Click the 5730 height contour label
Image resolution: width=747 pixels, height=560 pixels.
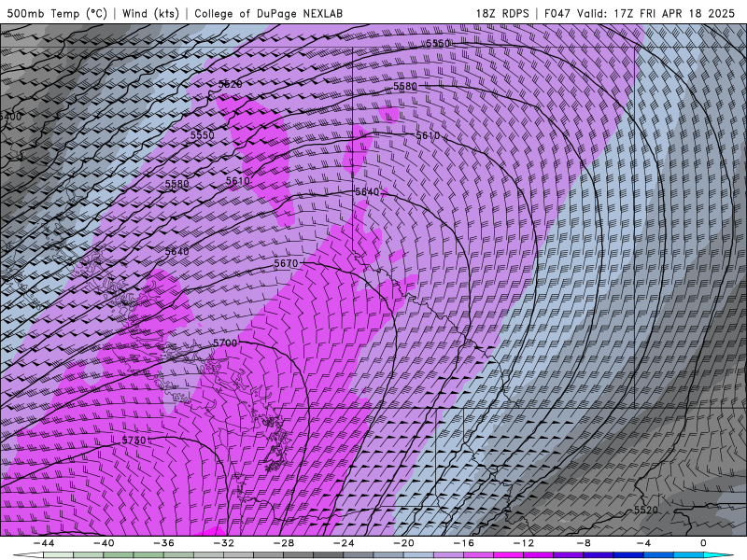(x=134, y=441)
